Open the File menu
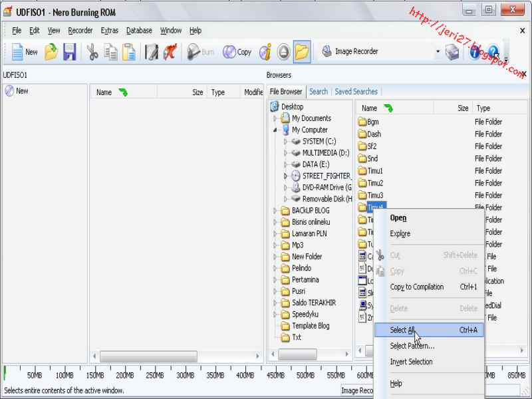Screen dimensions: 532x399 (x=17, y=31)
